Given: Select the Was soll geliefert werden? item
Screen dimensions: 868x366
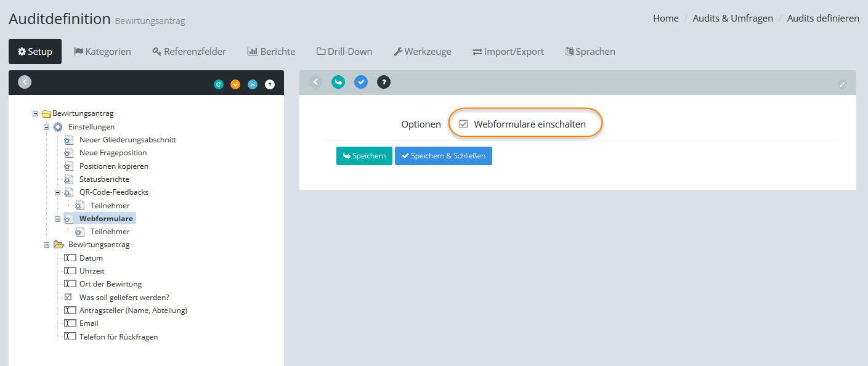Looking at the screenshot, I should 124,297.
